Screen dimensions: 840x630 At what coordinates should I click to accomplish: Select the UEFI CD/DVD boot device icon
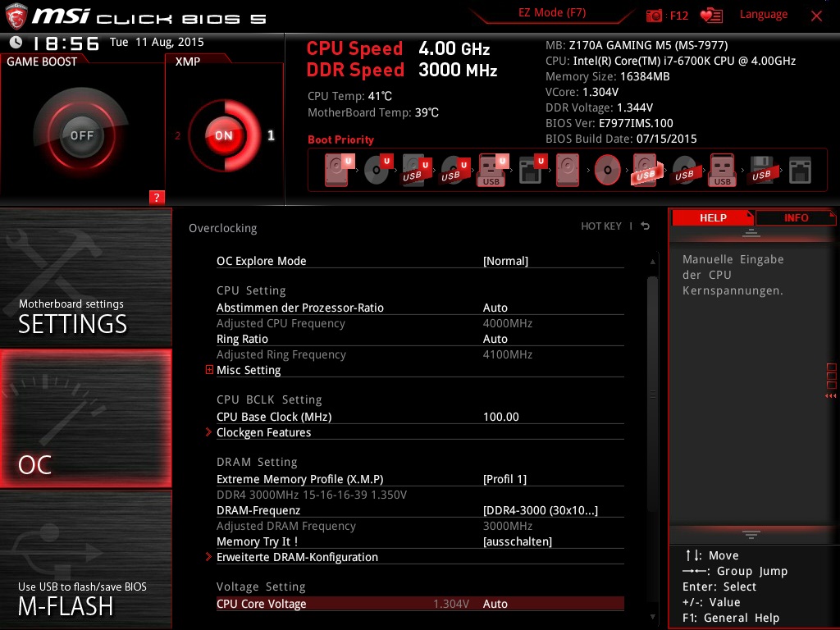[377, 170]
